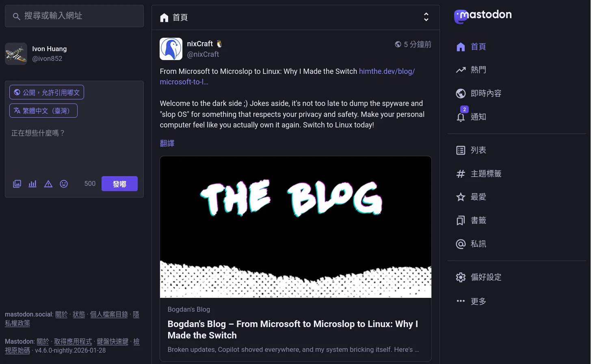
Task: Click the Mastodon logo
Action: 483,16
